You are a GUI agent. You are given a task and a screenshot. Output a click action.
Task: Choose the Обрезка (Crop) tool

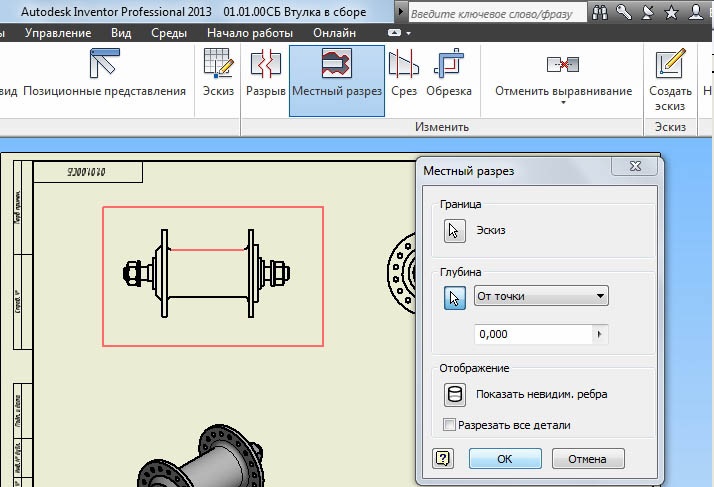448,79
